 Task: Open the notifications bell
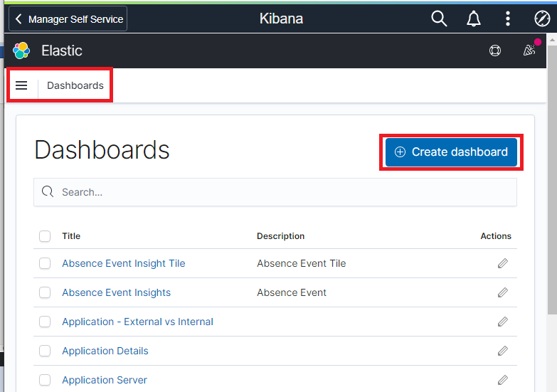click(x=474, y=19)
